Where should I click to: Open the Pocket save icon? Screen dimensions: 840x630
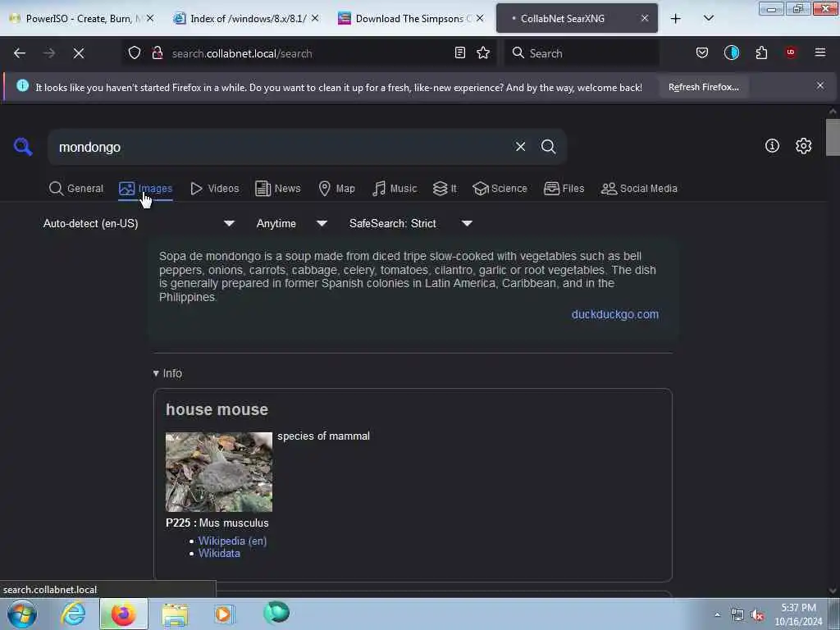point(702,52)
